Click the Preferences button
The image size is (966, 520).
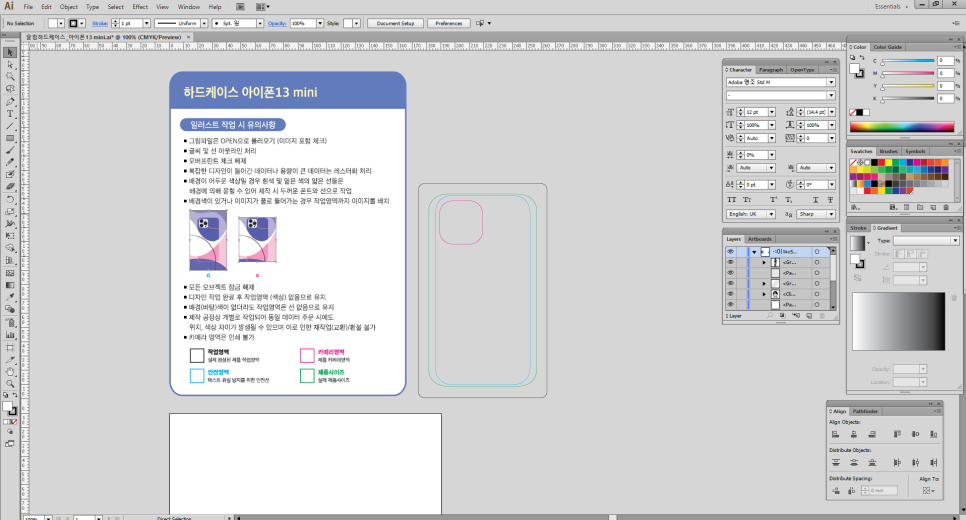[x=448, y=23]
